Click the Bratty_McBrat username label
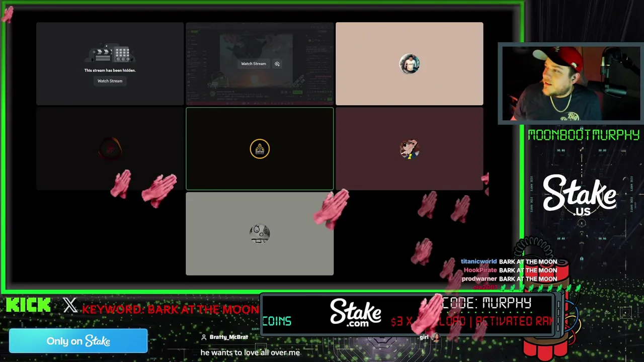 click(228, 337)
